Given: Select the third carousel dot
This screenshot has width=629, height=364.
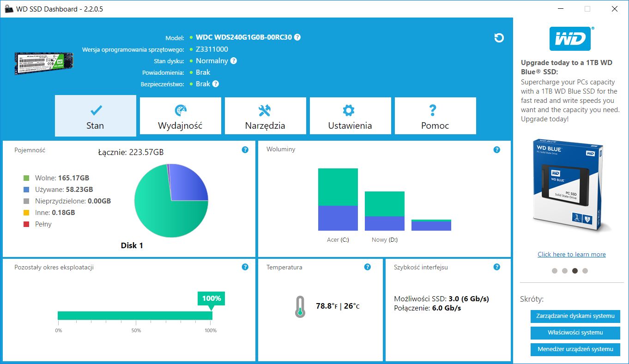Looking at the screenshot, I should [x=575, y=271].
